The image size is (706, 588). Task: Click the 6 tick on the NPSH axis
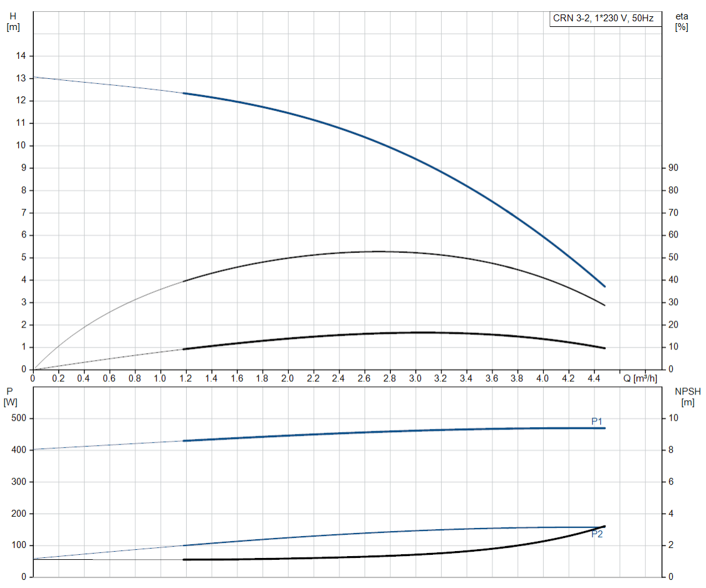point(670,482)
